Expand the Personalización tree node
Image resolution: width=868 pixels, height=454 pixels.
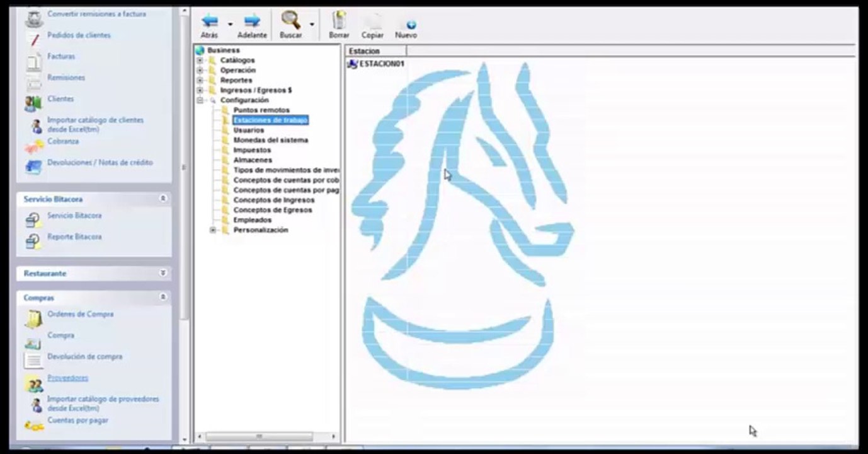tap(213, 230)
